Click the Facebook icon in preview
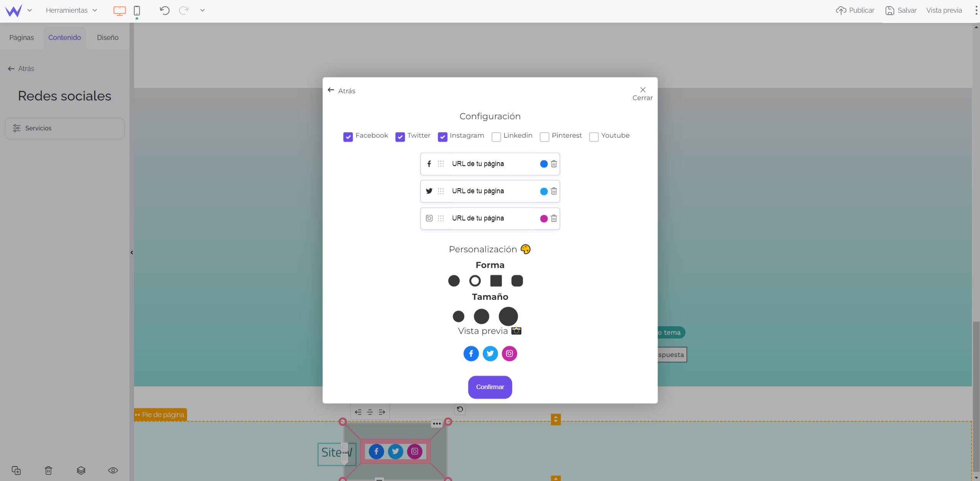Viewport: 980px width, 481px height. click(x=471, y=353)
